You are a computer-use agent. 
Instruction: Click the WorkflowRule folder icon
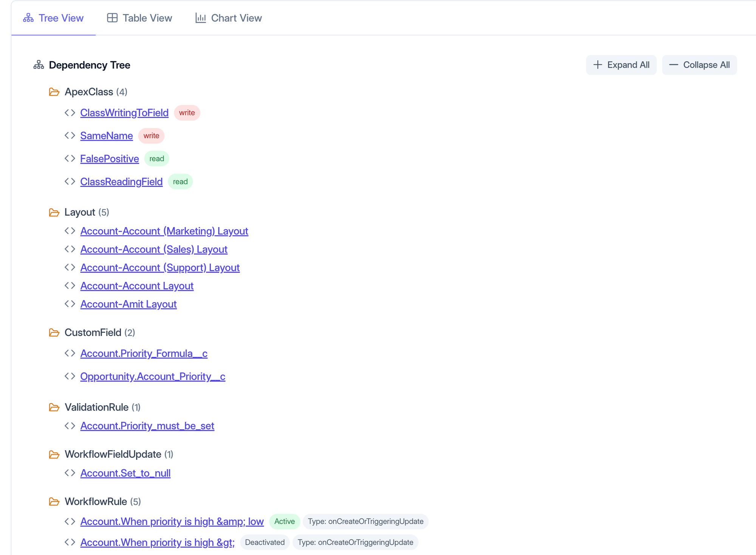coord(54,502)
